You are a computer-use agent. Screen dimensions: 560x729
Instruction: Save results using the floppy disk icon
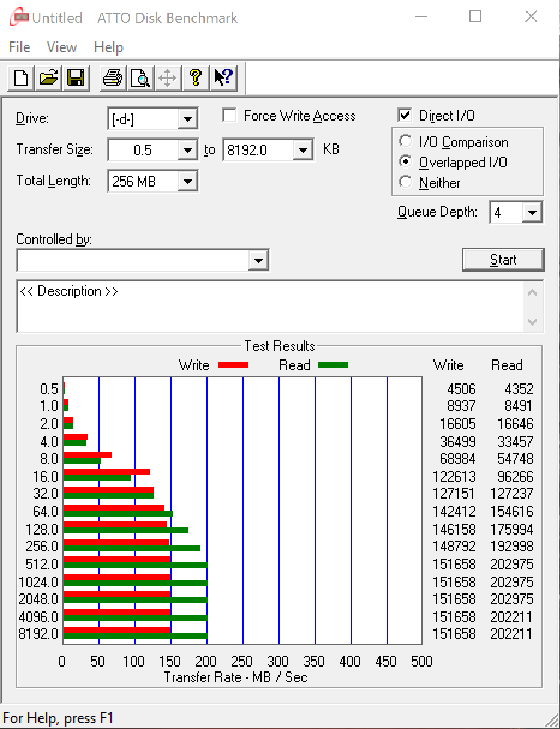[x=76, y=78]
